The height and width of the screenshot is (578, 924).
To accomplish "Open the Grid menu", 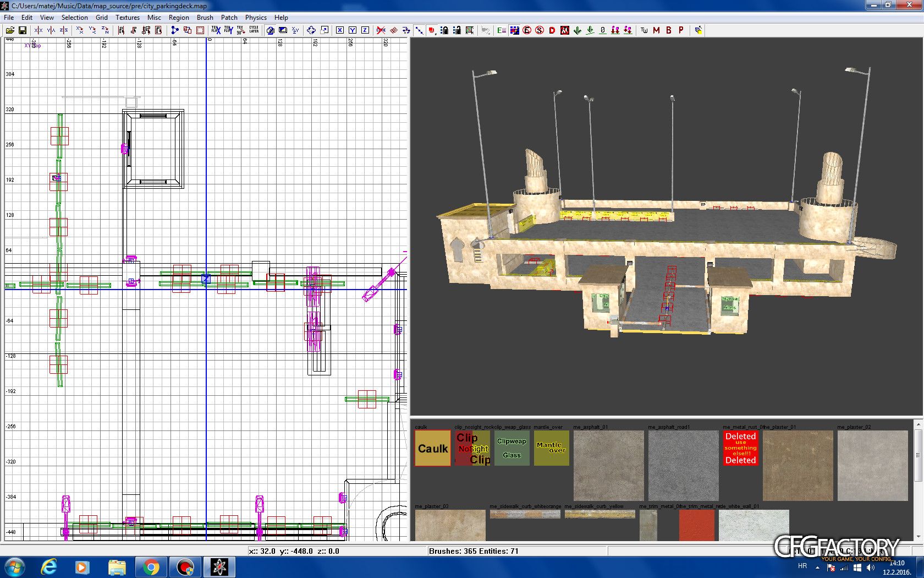I will tap(102, 18).
